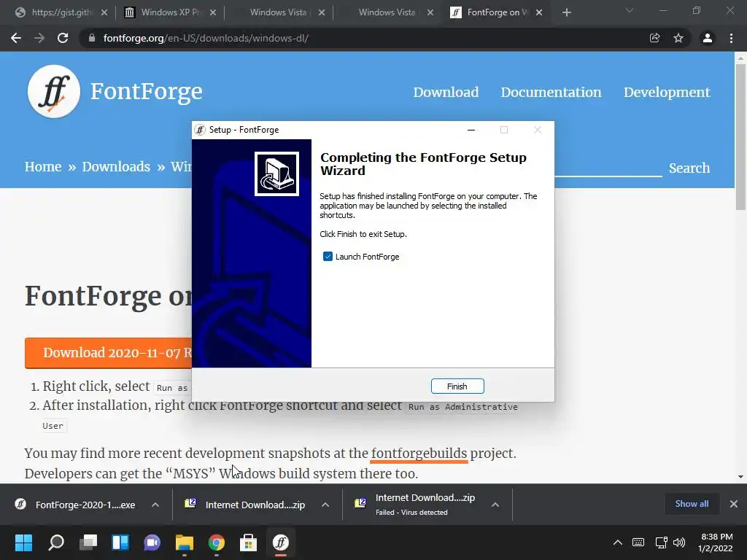Image resolution: width=747 pixels, height=560 pixels.
Task: Open Task View on the taskbar
Action: point(88,542)
